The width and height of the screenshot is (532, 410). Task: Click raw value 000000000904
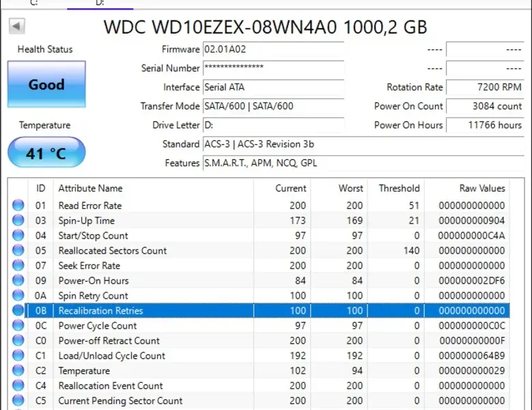472,221
